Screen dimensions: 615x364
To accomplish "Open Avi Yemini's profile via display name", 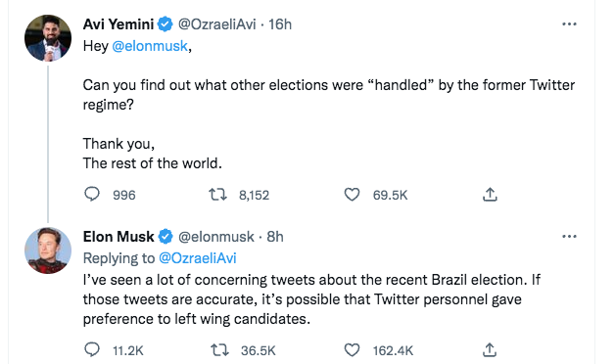I will 118,24.
